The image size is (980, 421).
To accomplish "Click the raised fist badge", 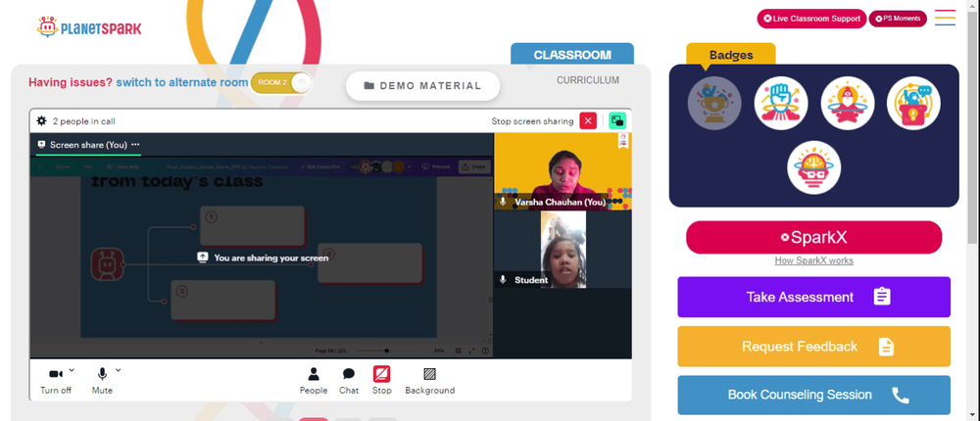I will 781,103.
